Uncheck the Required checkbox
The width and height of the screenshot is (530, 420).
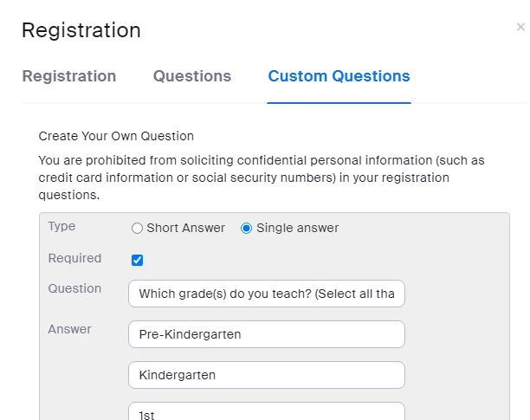pos(137,260)
